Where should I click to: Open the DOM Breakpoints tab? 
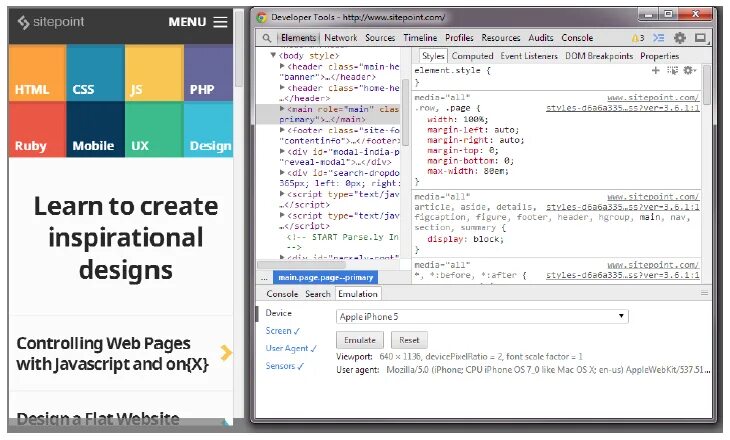[x=599, y=56]
